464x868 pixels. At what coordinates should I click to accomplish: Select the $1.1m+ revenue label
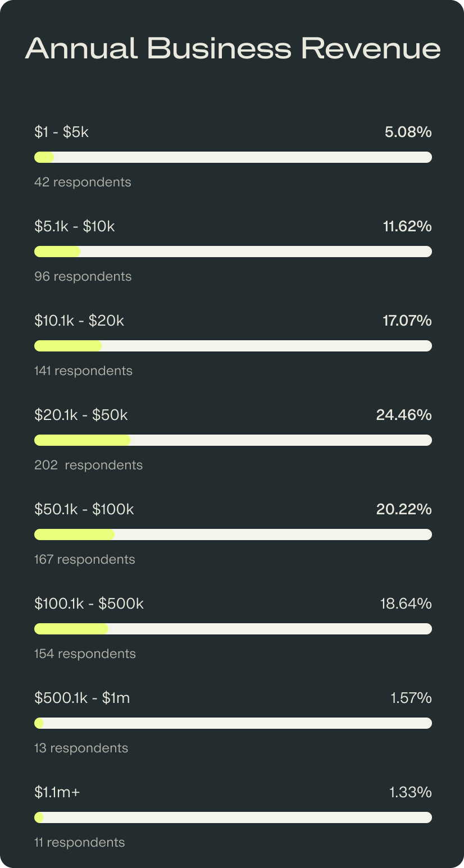(57, 793)
